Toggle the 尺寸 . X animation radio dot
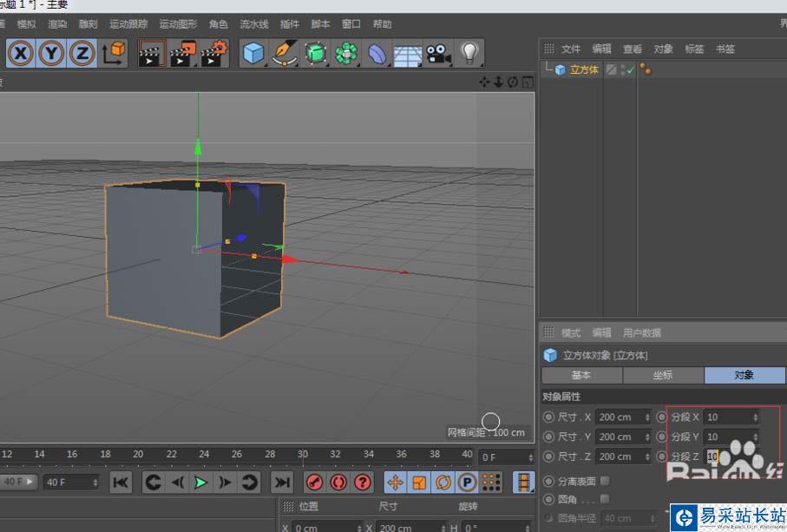787x532 pixels. [548, 417]
